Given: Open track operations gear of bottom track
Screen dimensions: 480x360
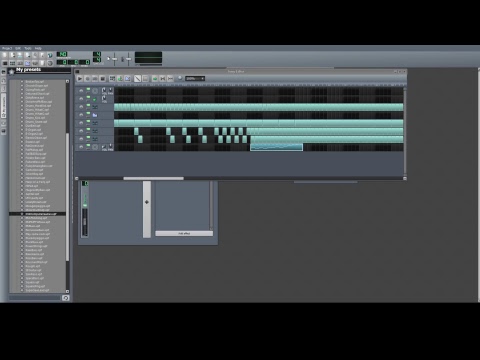Looking at the screenshot, I should tap(81, 147).
